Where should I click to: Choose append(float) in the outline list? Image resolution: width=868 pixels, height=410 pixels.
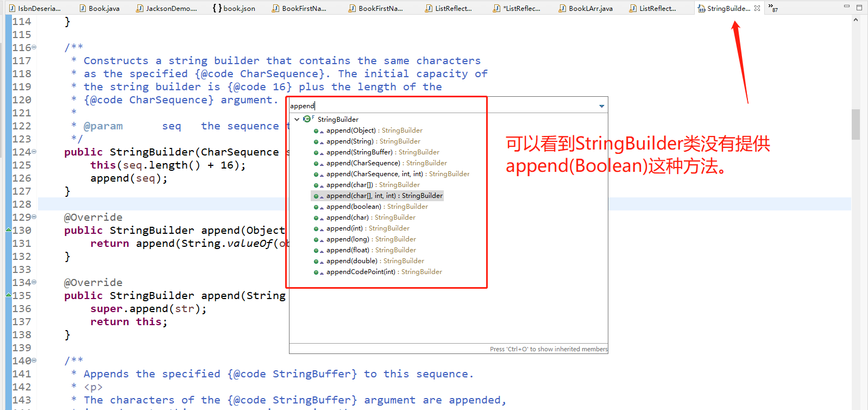click(x=371, y=250)
